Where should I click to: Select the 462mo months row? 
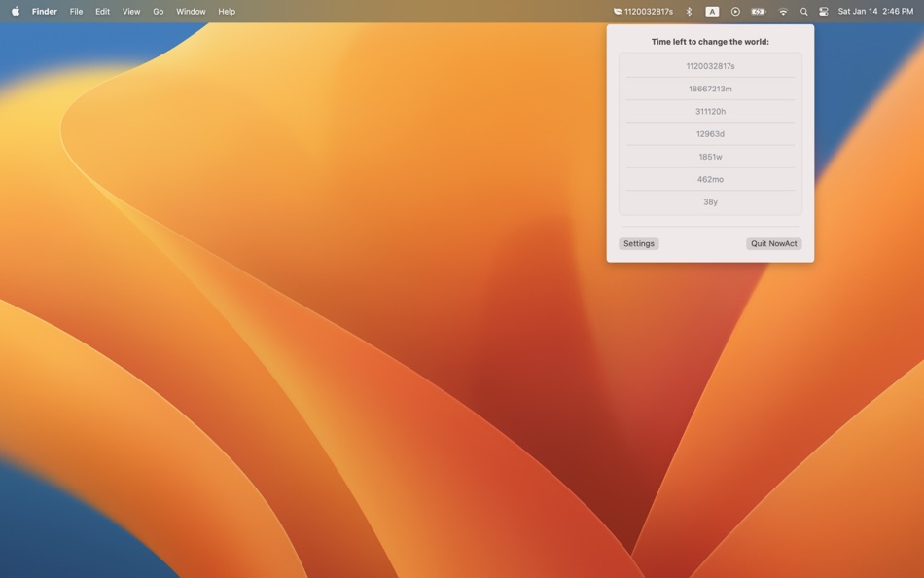click(x=710, y=179)
